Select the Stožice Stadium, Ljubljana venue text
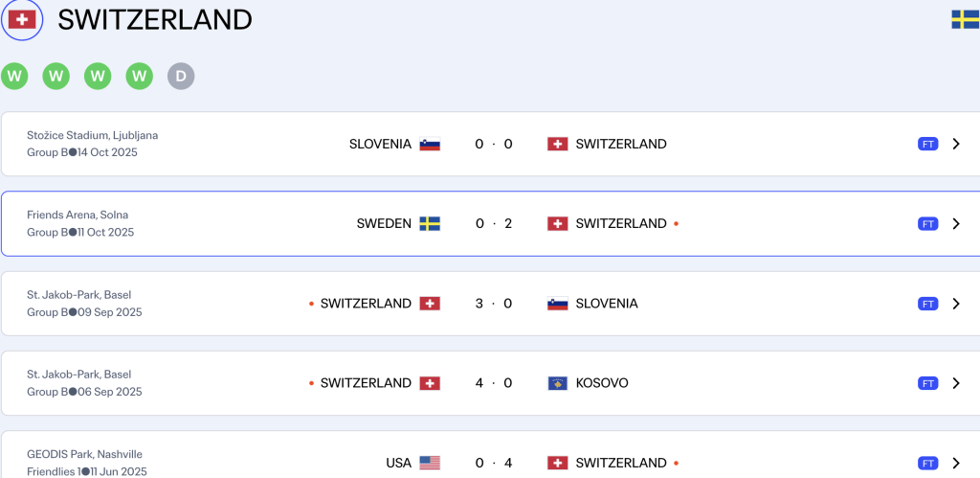This screenshot has height=478, width=980. point(92,135)
